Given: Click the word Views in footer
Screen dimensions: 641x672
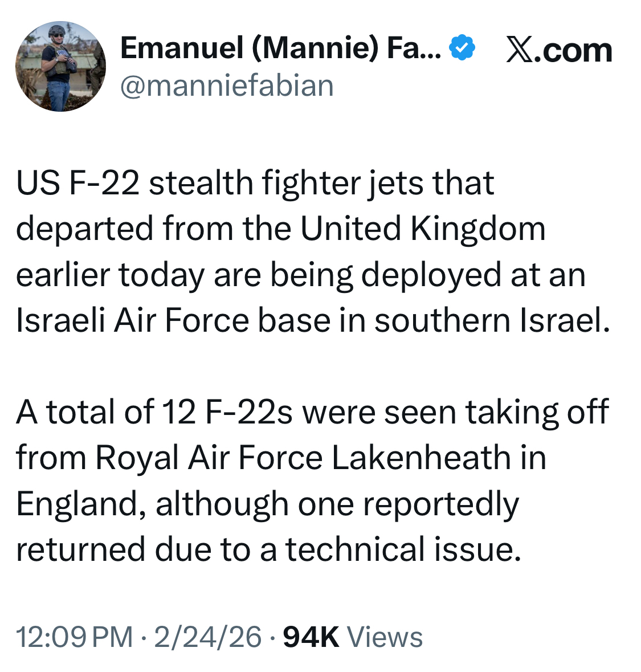Looking at the screenshot, I should pos(385,637).
